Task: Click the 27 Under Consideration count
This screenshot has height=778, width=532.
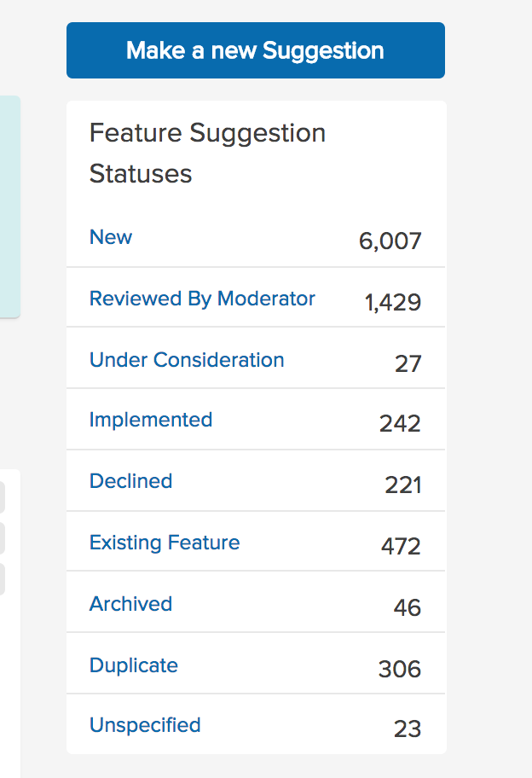Action: (408, 363)
